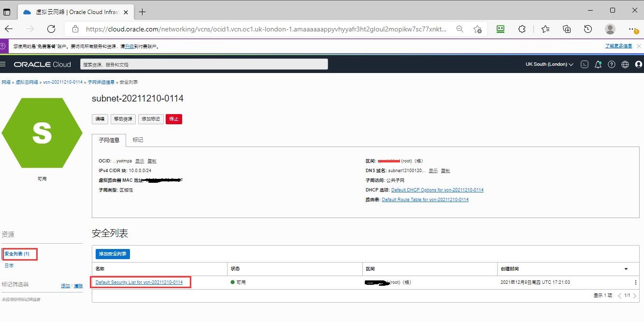The width and height of the screenshot is (644, 322).
Task: Sort by creation time using the arrow
Action: [626, 269]
